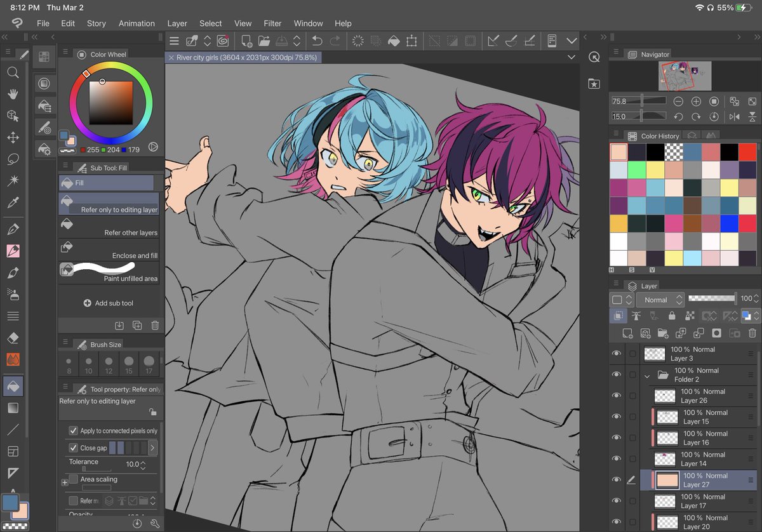This screenshot has width=762, height=532.
Task: Create new layer folder in Layer panel
Action: pyautogui.click(x=663, y=333)
